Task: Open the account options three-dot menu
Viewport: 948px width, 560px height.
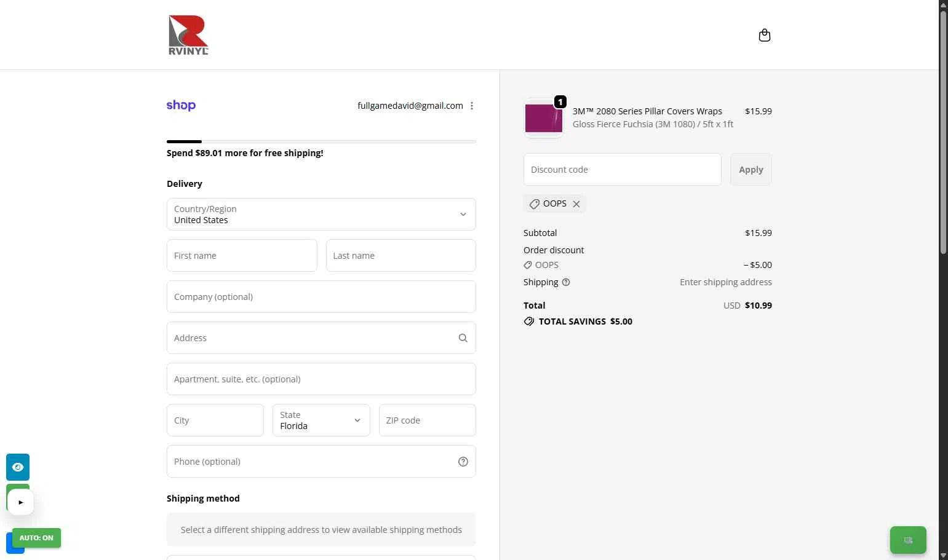Action: 472,106
